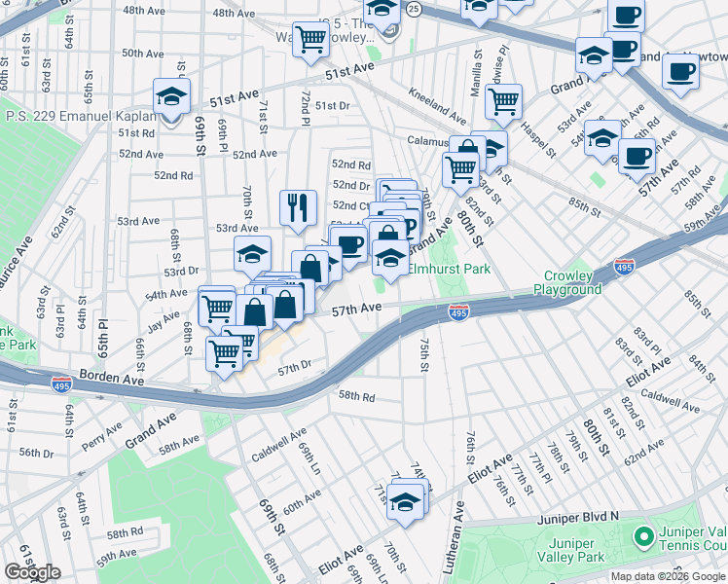Select the shopping cart marker above 72nd Pl
The width and height of the screenshot is (728, 584).
(x=311, y=40)
